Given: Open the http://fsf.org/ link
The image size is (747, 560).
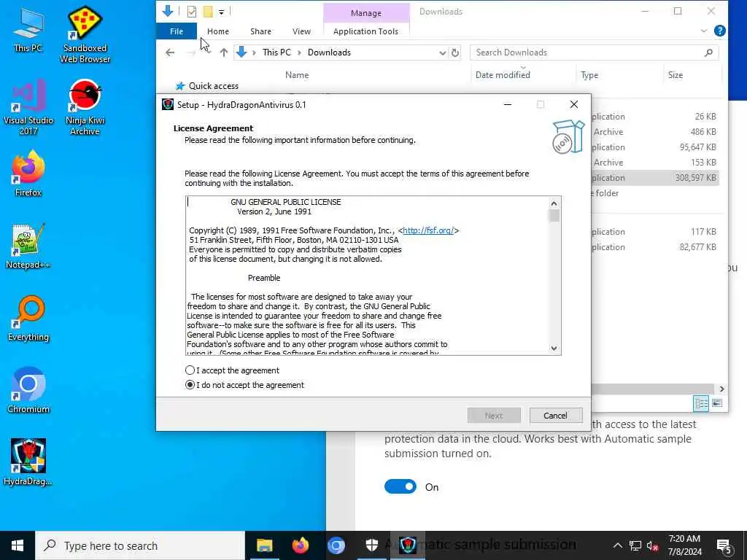Looking at the screenshot, I should [x=427, y=230].
